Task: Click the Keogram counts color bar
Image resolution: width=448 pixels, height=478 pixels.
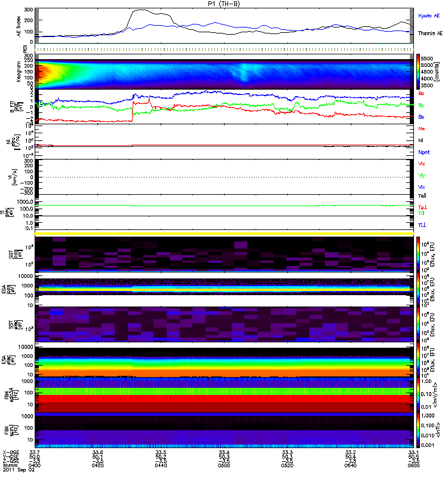Action: pos(418,72)
